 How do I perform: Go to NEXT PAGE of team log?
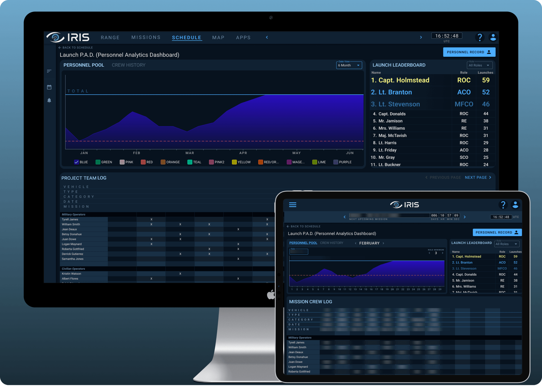[478, 177]
